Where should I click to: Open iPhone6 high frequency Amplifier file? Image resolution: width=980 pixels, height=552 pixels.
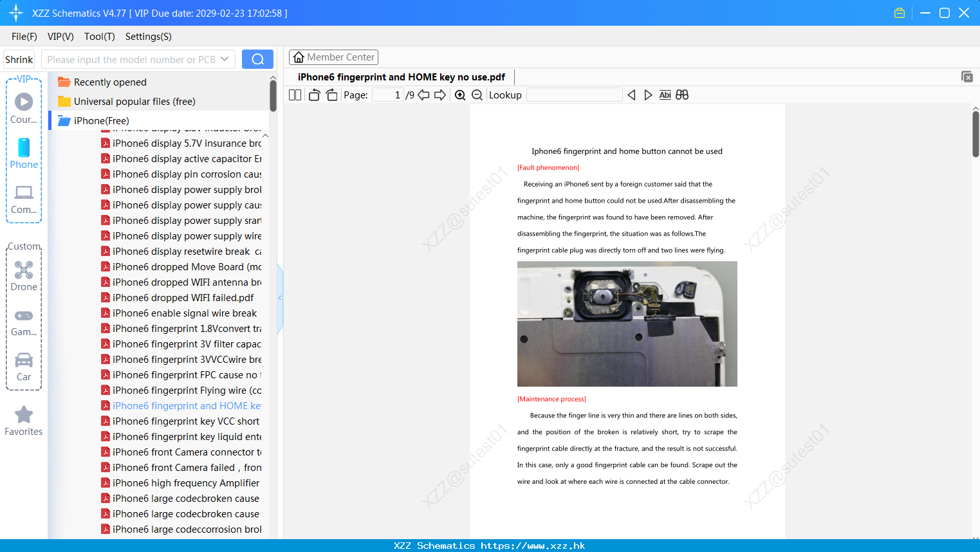[180, 483]
